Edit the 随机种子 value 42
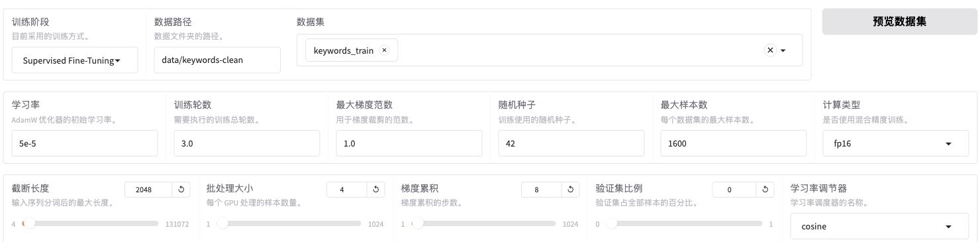 tap(571, 143)
